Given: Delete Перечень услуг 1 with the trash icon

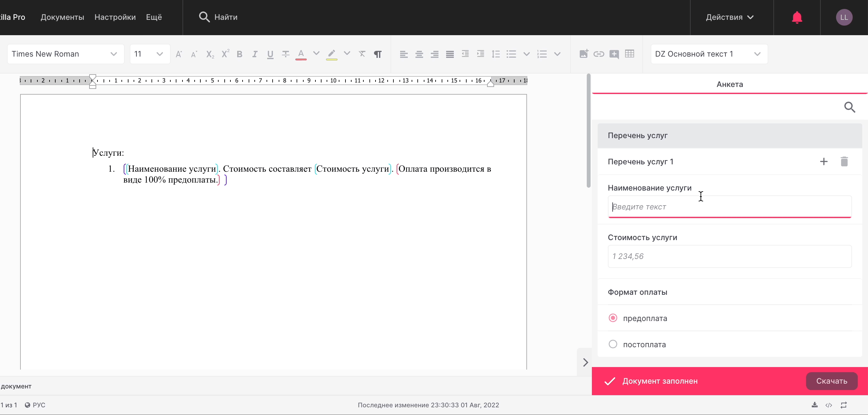Looking at the screenshot, I should click(844, 161).
